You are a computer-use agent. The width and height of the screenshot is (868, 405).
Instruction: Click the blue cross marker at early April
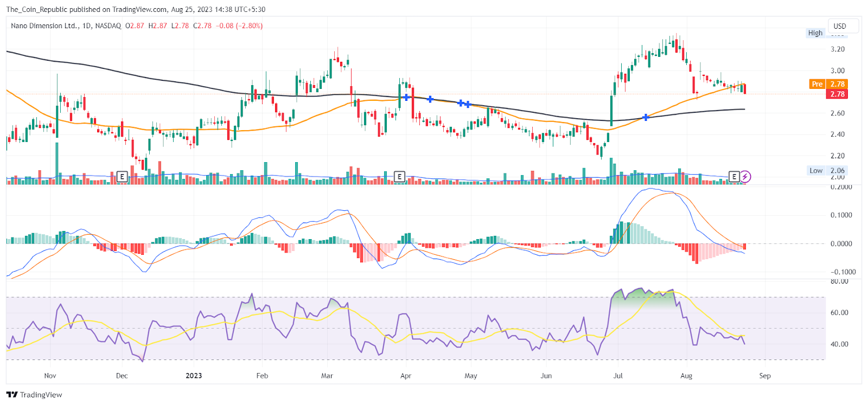tap(406, 97)
